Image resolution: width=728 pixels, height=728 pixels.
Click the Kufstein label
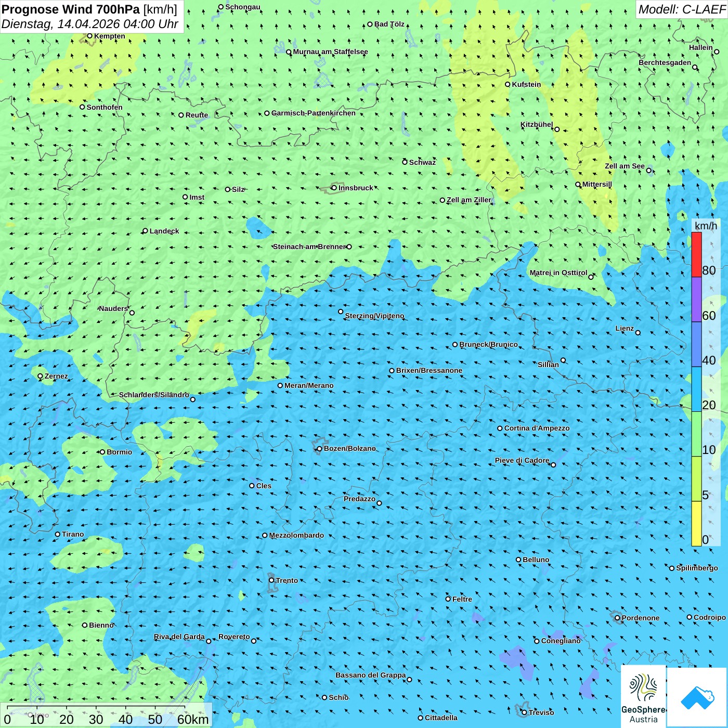coord(526,84)
